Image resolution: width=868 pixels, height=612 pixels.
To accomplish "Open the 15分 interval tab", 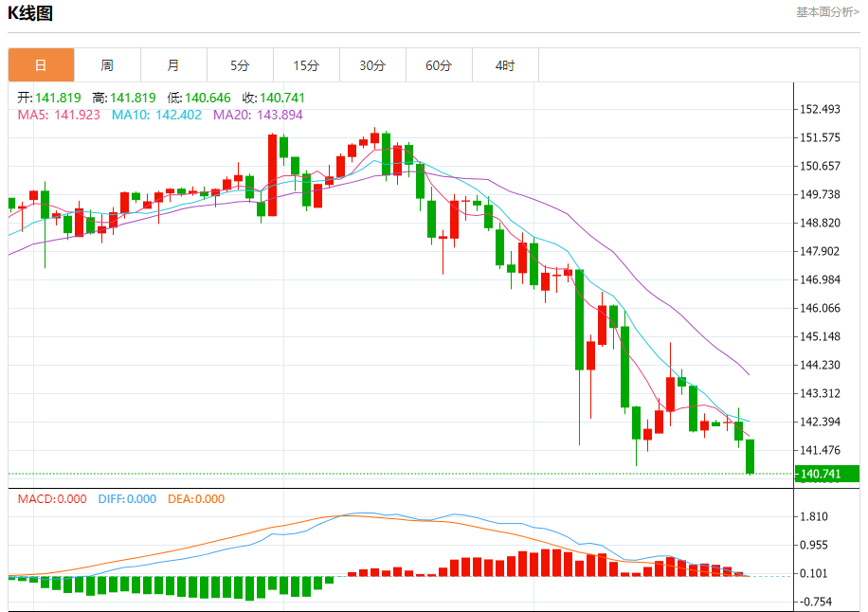I will click(306, 65).
